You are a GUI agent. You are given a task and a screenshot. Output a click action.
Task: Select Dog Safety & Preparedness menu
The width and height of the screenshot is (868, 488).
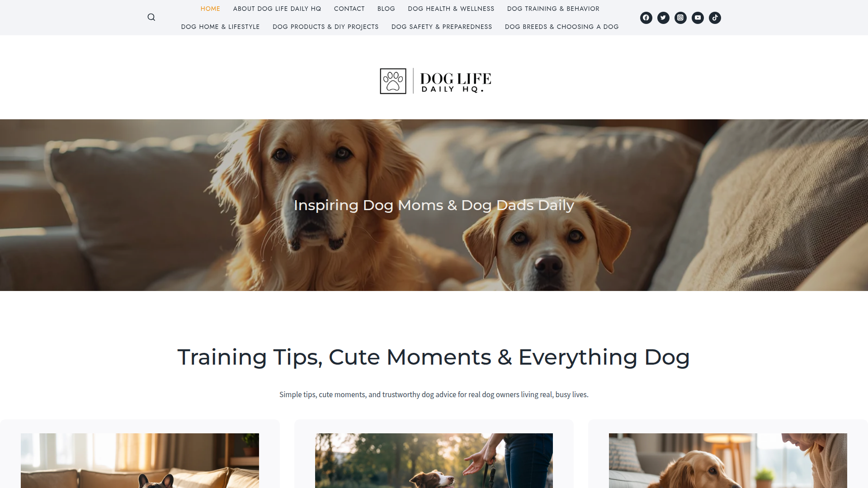pyautogui.click(x=442, y=27)
